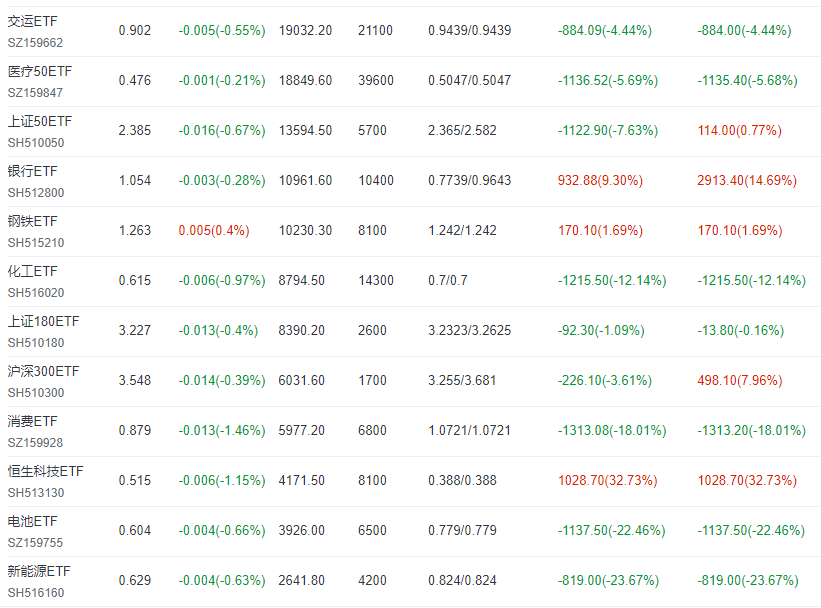The width and height of the screenshot is (821, 608).
Task: Select market value 10230.30
Action: coord(305,230)
